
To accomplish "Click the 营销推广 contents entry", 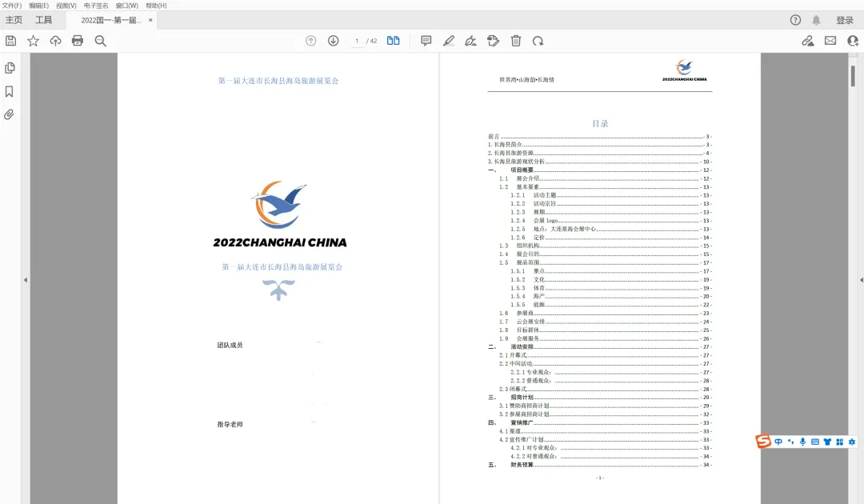I will coord(599,422).
